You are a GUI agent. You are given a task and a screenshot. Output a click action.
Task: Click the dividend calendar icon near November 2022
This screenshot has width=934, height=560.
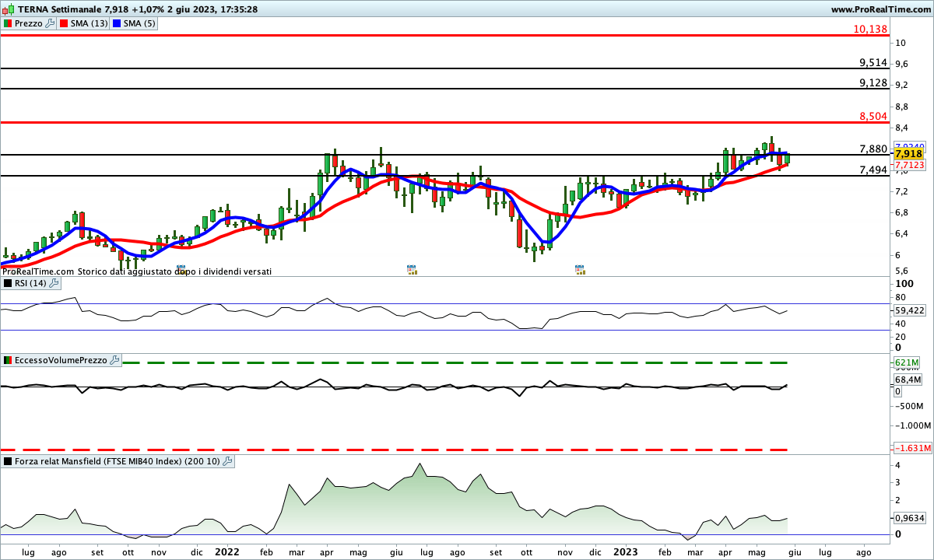580,270
